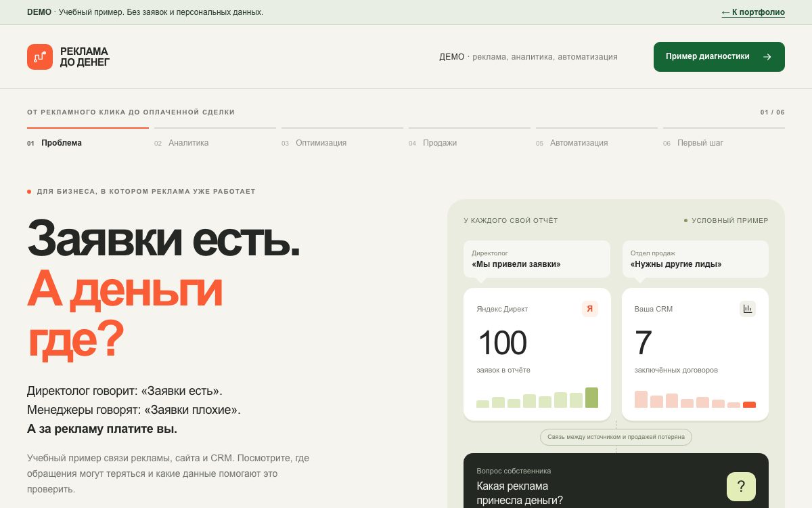Click the Яндекс Директ card title

tap(502, 309)
